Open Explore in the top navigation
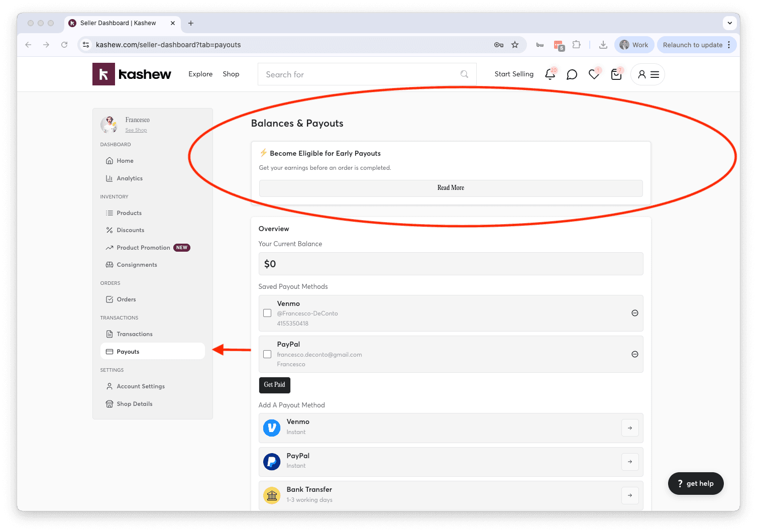757x532 pixels. click(200, 74)
